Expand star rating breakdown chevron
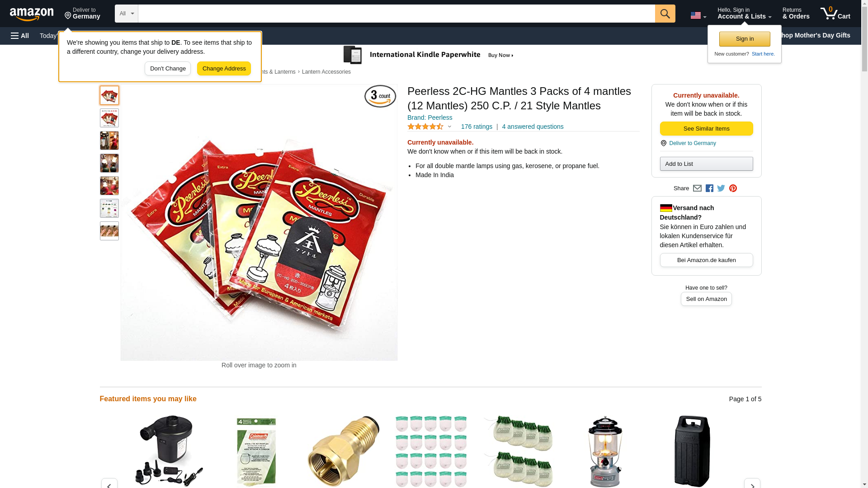This screenshot has height=488, width=868. point(449,127)
